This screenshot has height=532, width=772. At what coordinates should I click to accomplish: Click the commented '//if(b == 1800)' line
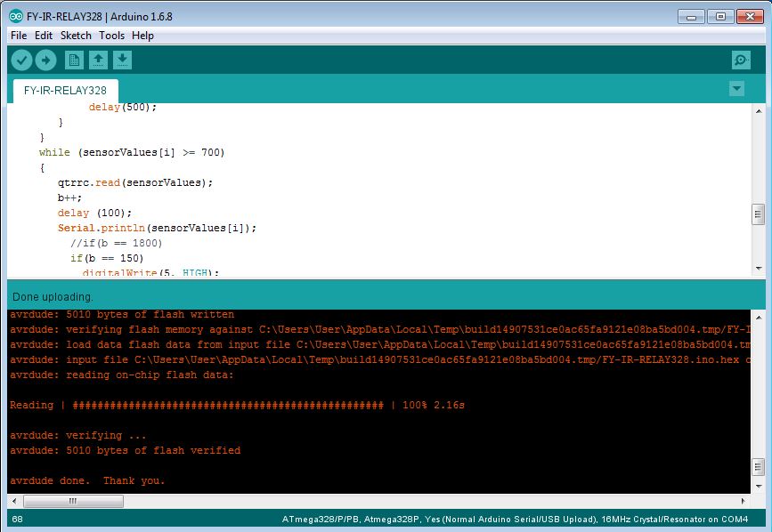click(x=116, y=243)
